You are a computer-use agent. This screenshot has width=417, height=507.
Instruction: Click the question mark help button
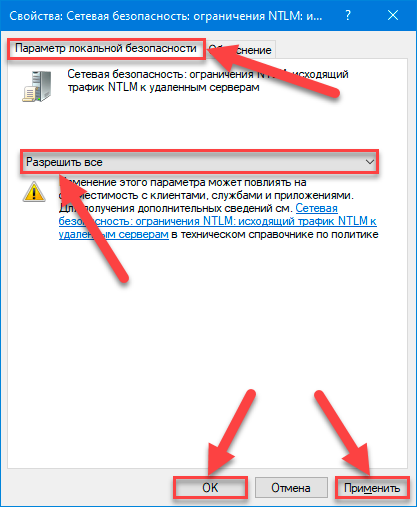(348, 15)
